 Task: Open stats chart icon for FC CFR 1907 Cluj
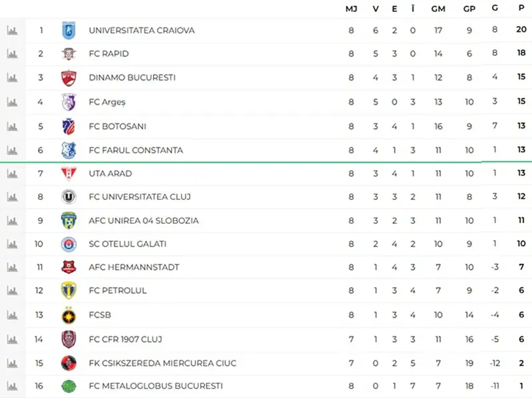click(x=12, y=340)
